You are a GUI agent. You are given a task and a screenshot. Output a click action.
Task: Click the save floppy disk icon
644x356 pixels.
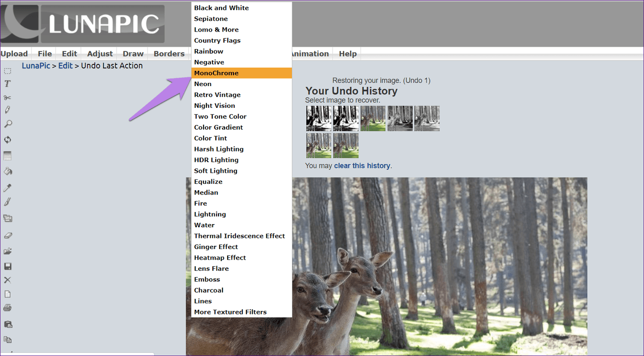7,266
